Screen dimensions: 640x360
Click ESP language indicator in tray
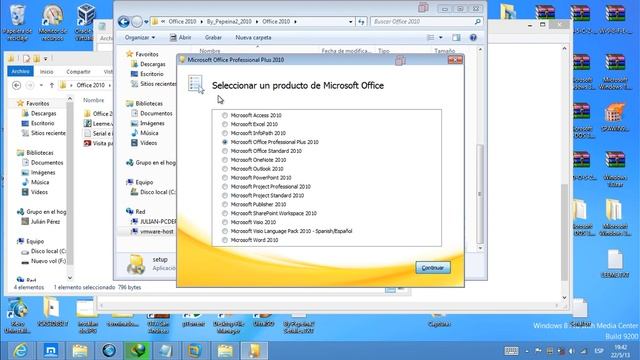pyautogui.click(x=599, y=351)
